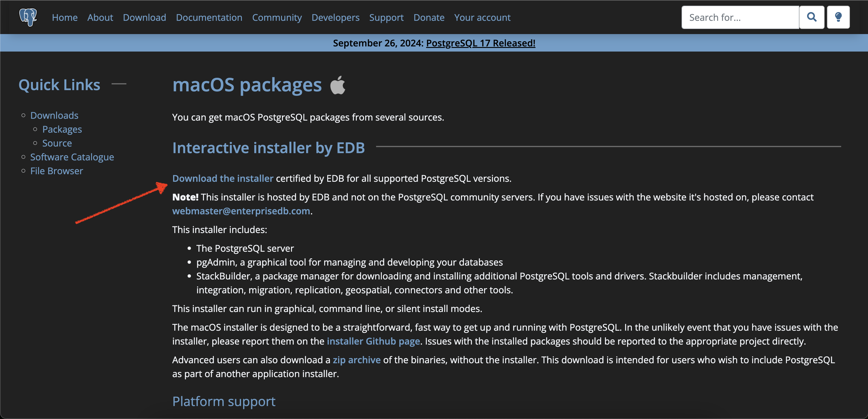Open the Download menu item
This screenshot has height=419, width=868.
(144, 17)
